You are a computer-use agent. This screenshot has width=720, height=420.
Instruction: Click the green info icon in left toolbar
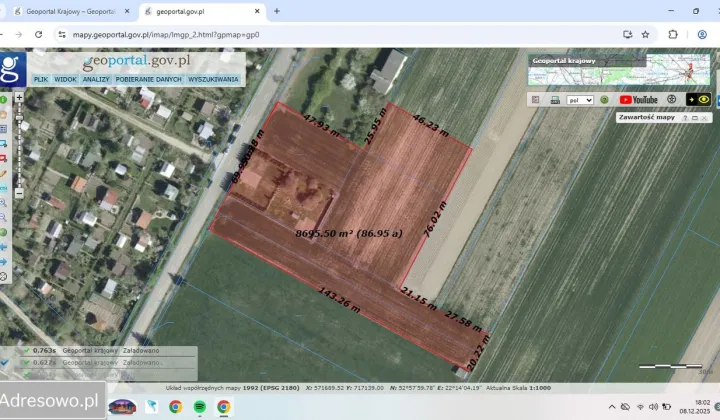[x=4, y=100]
